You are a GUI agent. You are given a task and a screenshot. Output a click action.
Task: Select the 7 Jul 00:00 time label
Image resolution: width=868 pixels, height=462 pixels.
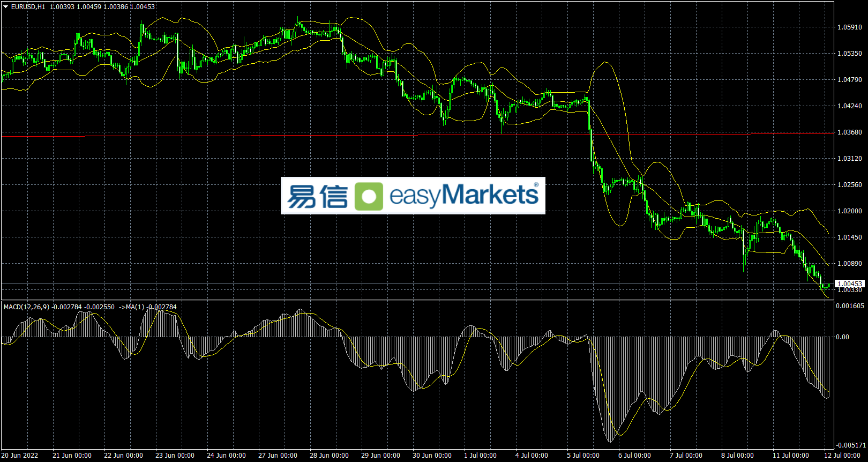686,456
